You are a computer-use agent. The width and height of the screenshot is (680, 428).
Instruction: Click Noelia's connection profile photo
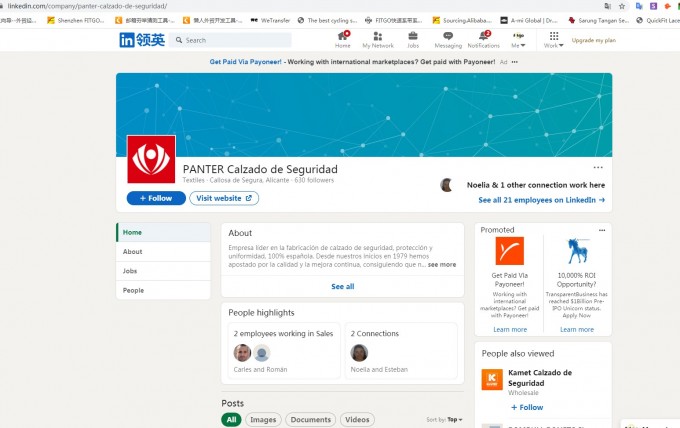[x=446, y=185]
